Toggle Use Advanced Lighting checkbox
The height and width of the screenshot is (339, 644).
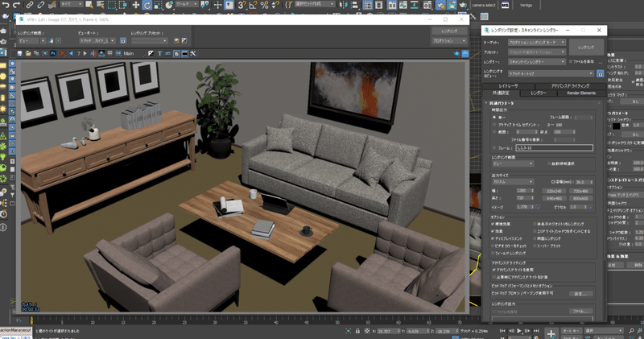click(x=494, y=270)
